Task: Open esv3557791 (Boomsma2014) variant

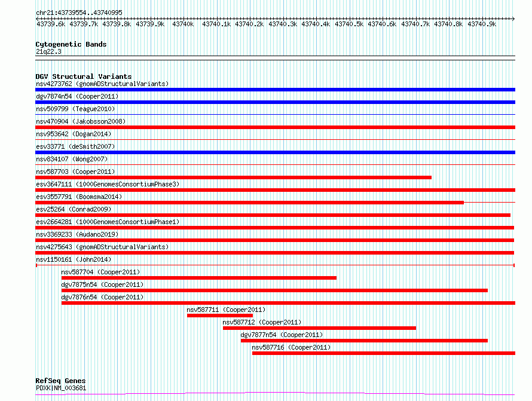Action: [79, 197]
